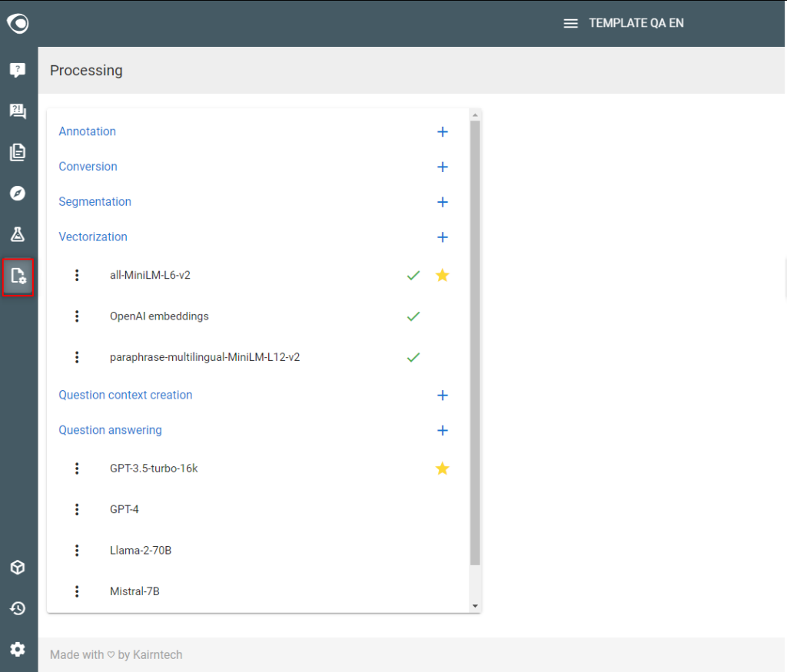This screenshot has height=672, width=787.
Task: Select the OpenAI embeddings row
Action: [x=258, y=316]
